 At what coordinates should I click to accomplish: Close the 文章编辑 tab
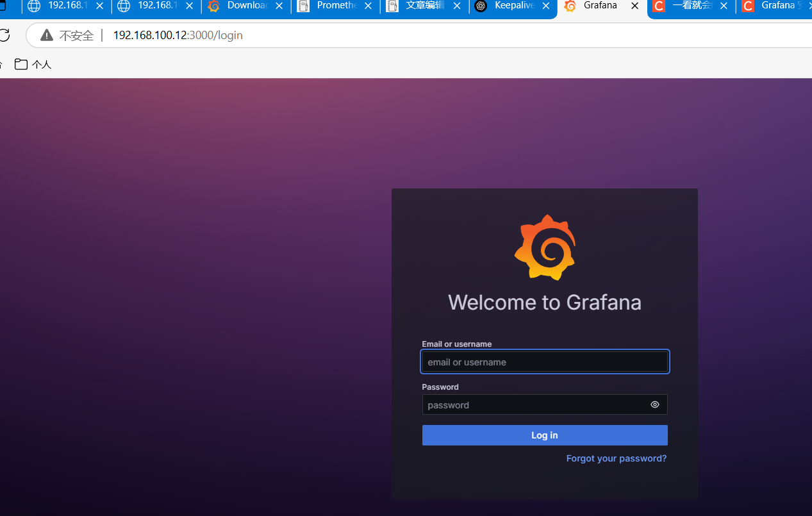456,6
